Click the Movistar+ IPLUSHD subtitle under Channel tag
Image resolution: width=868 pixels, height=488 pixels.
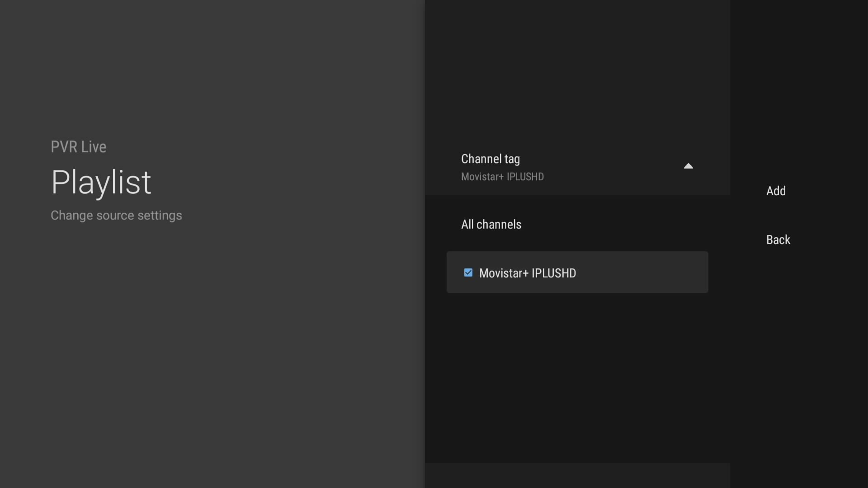pos(502,177)
